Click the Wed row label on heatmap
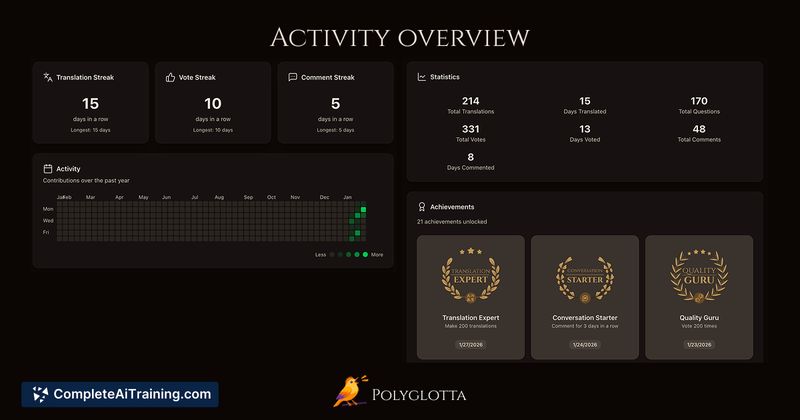The width and height of the screenshot is (800, 420). pyautogui.click(x=48, y=221)
